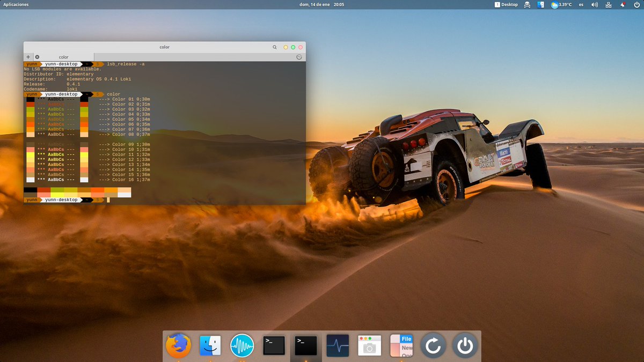Click the "Color 02 0;31m" text
The height and width of the screenshot is (362, 644).
click(131, 104)
